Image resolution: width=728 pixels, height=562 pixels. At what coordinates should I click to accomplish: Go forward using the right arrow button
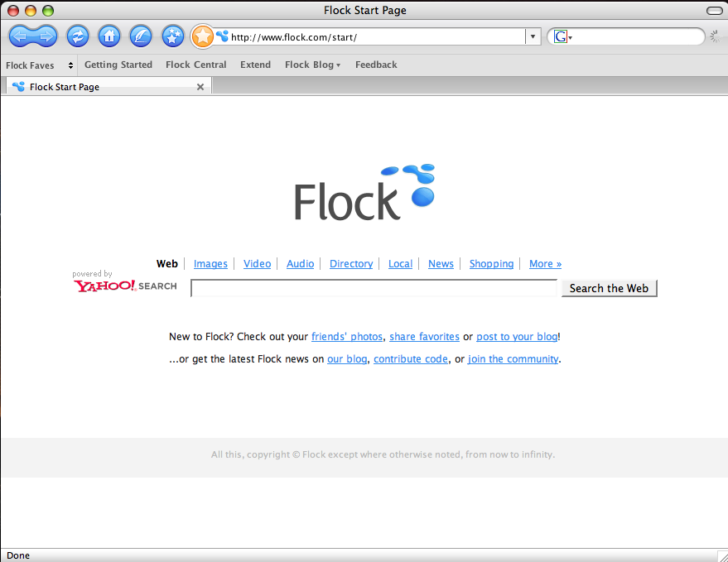46,36
